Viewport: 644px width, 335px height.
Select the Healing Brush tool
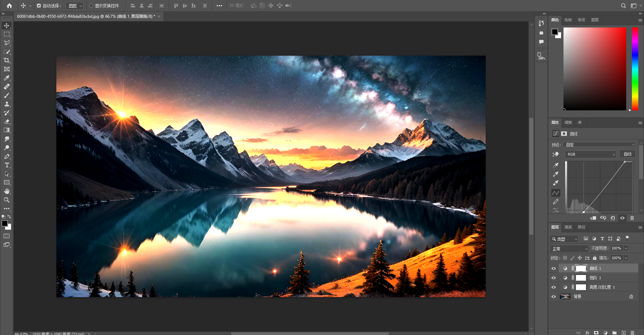click(7, 87)
